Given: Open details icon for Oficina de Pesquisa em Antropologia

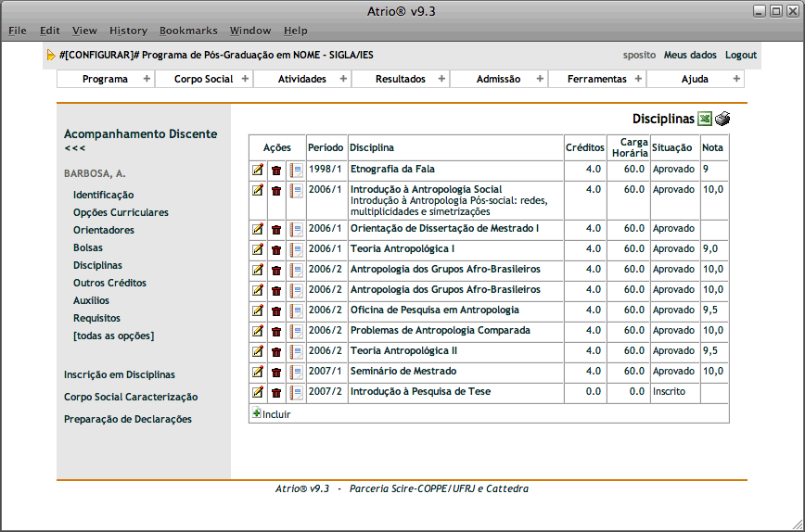Looking at the screenshot, I should (x=296, y=310).
